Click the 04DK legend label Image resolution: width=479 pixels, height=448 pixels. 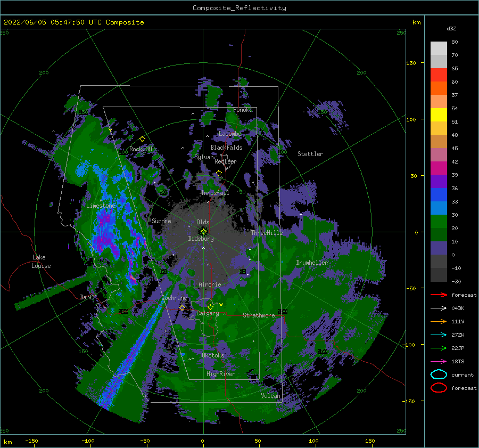click(458, 308)
